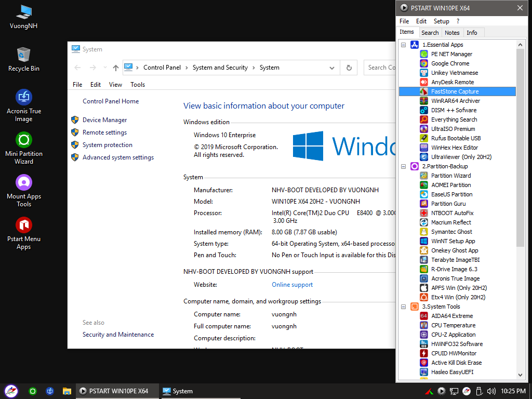This screenshot has width=532, height=399.
Task: Open AIDA64 Extreme icon
Action: (x=424, y=316)
